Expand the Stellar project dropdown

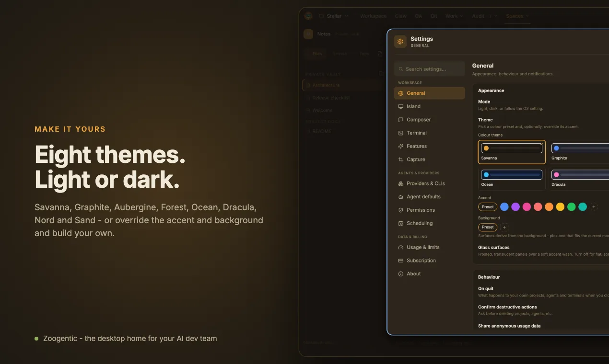(334, 16)
